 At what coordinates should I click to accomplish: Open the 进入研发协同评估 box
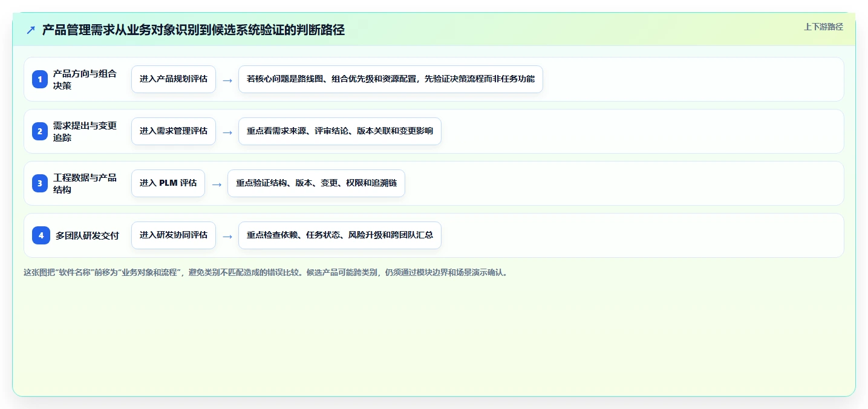[174, 235]
